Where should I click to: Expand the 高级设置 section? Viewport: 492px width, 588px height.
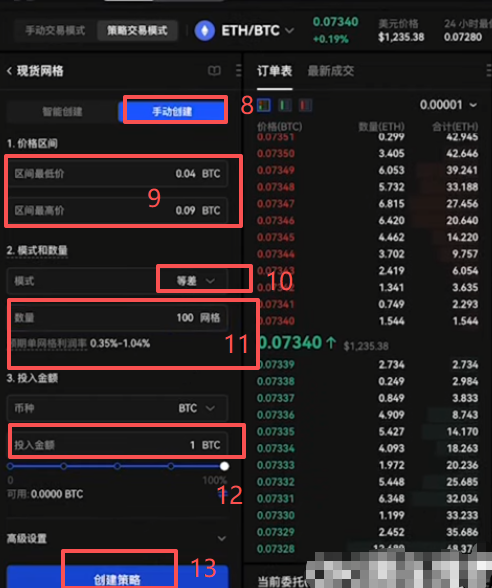(117, 538)
